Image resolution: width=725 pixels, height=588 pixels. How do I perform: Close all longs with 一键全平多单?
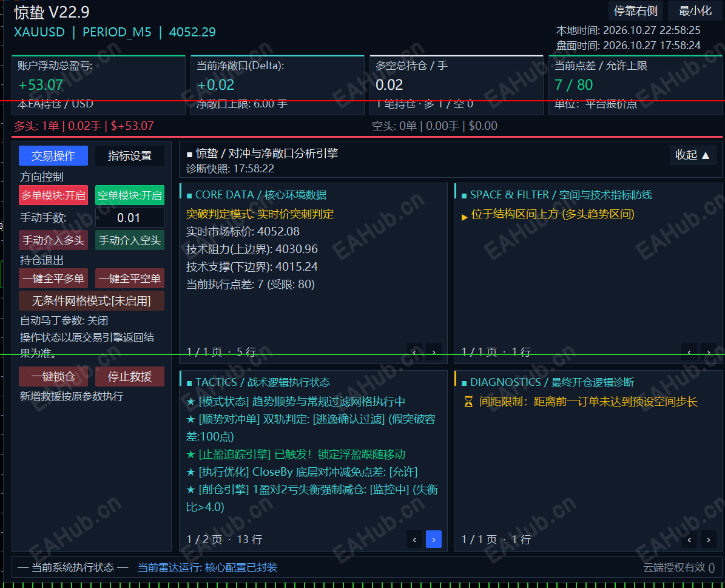53,279
